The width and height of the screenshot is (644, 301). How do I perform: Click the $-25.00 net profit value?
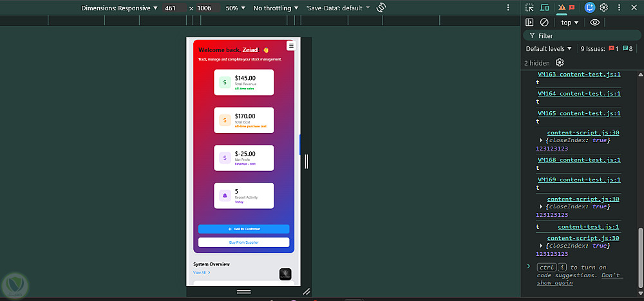[245, 154]
